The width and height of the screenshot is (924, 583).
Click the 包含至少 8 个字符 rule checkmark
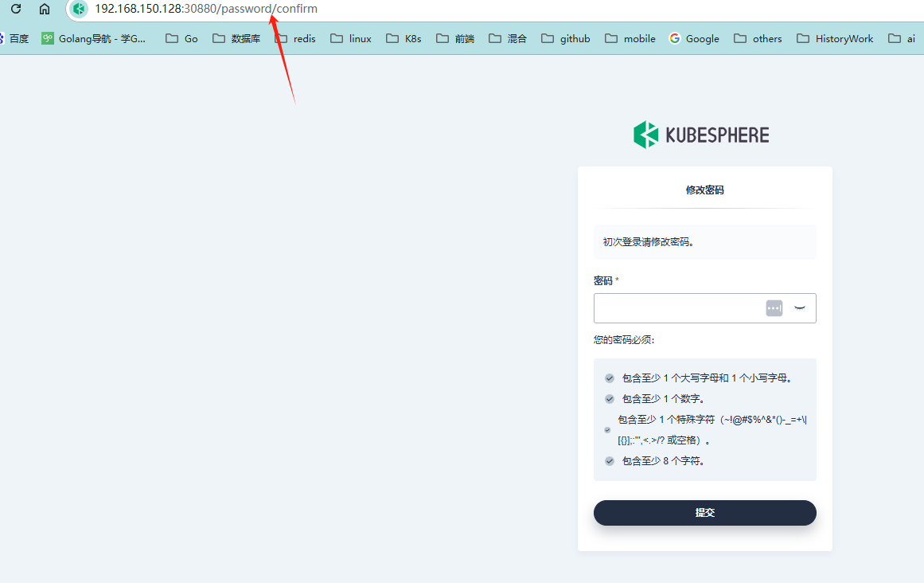tap(610, 461)
